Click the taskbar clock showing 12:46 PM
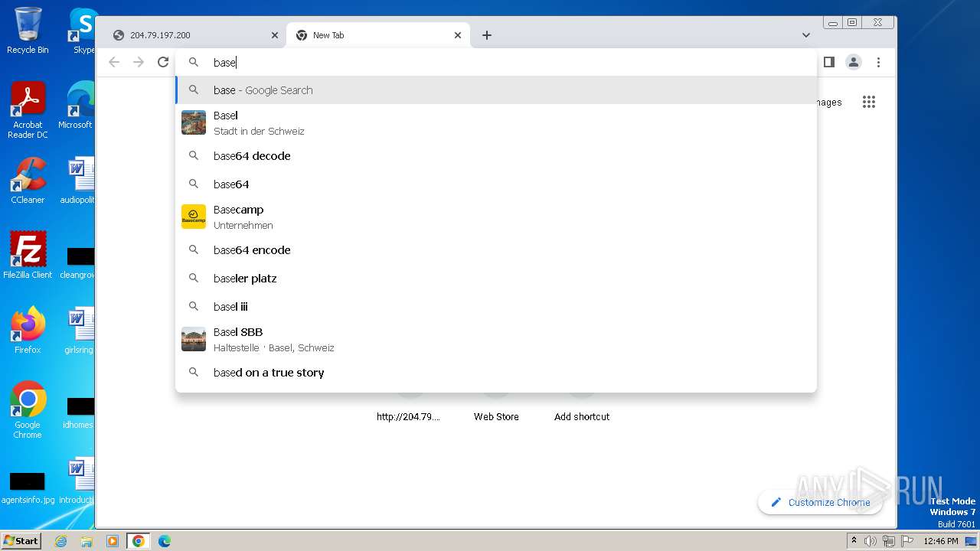Image resolution: width=980 pixels, height=551 pixels. [x=941, y=541]
